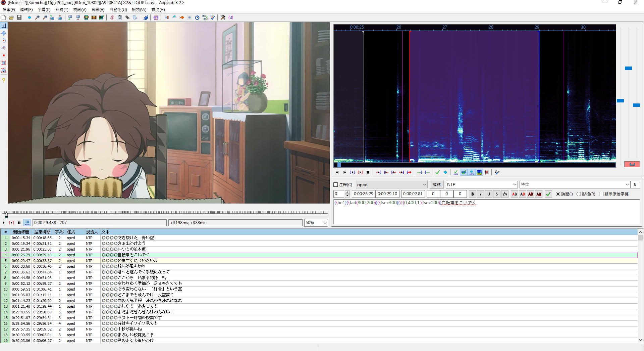Viewport: 644px width, 351px height.
Task: Toggle karaoke mode button
Action: (x=497, y=172)
